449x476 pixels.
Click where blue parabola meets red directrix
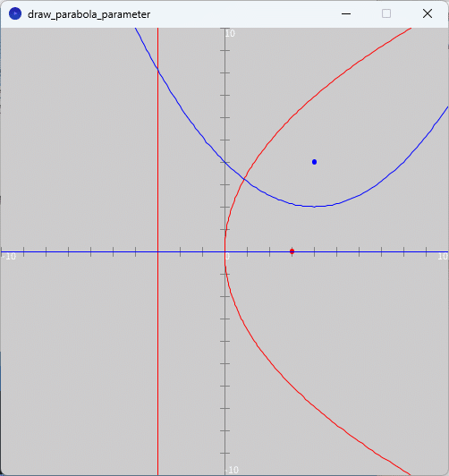click(157, 69)
